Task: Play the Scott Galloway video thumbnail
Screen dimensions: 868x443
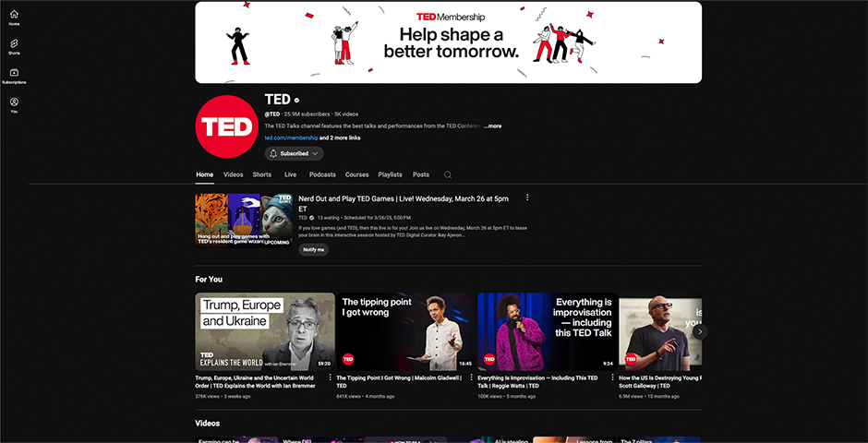Action: click(x=660, y=331)
